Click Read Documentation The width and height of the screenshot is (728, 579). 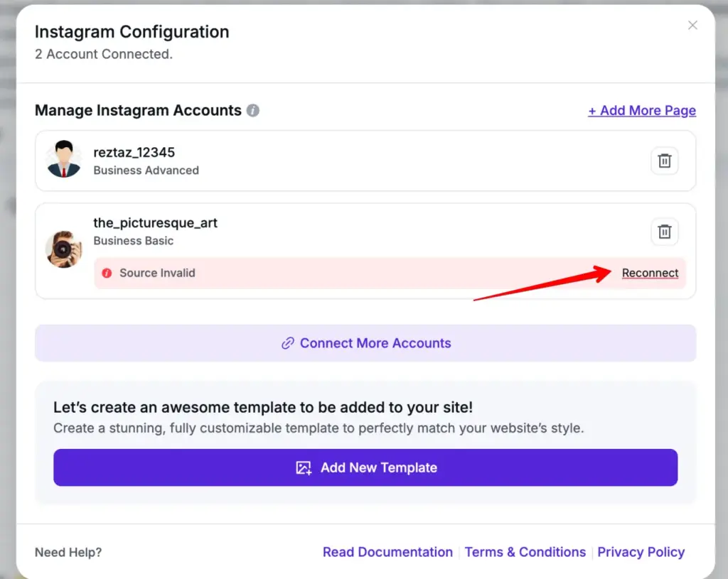tap(387, 552)
